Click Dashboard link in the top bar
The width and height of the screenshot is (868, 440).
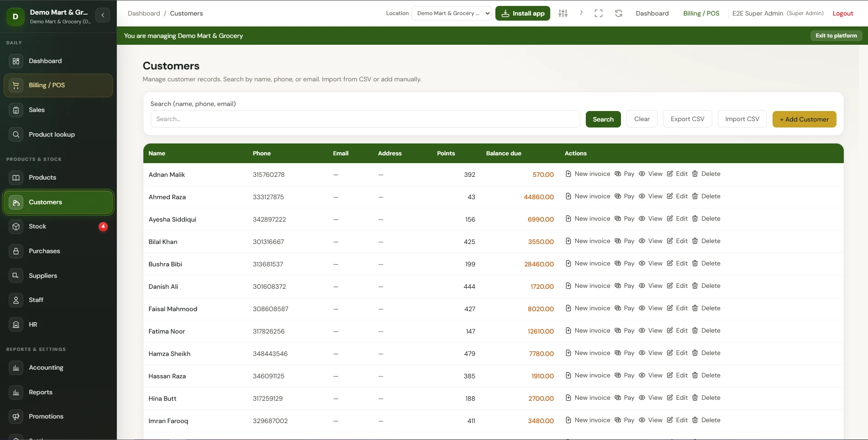[x=652, y=13]
